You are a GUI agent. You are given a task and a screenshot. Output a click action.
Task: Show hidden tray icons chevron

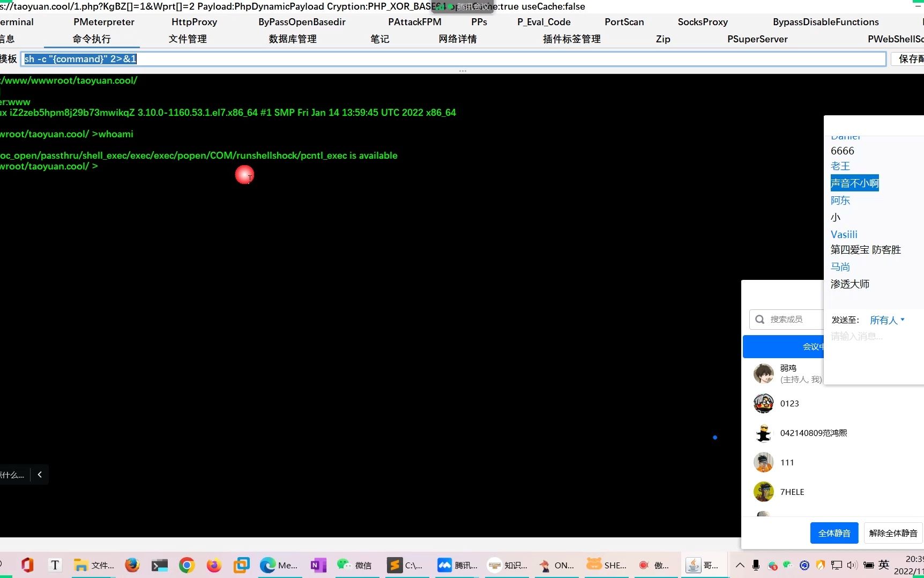tap(740, 565)
